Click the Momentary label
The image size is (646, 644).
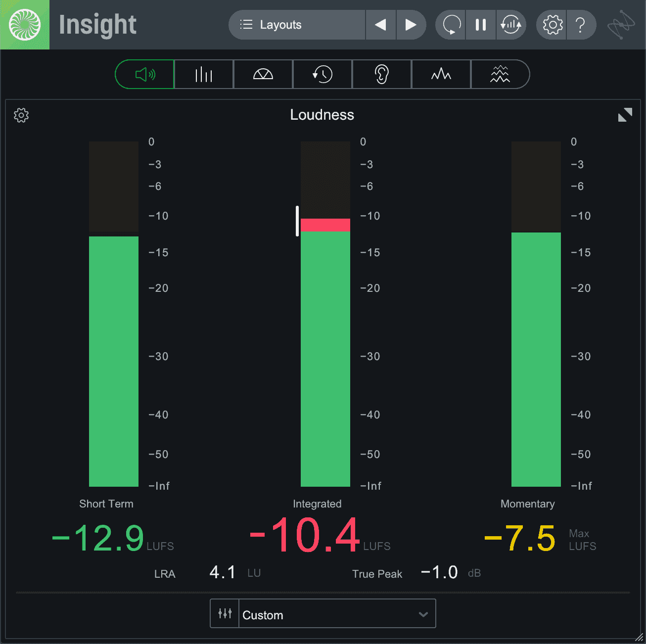(x=528, y=504)
